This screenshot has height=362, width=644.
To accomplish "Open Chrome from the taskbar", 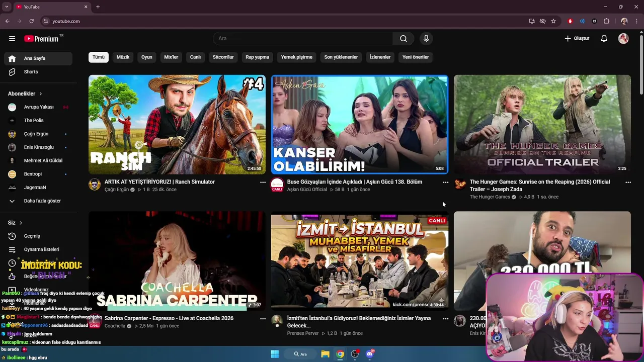I will [340, 354].
